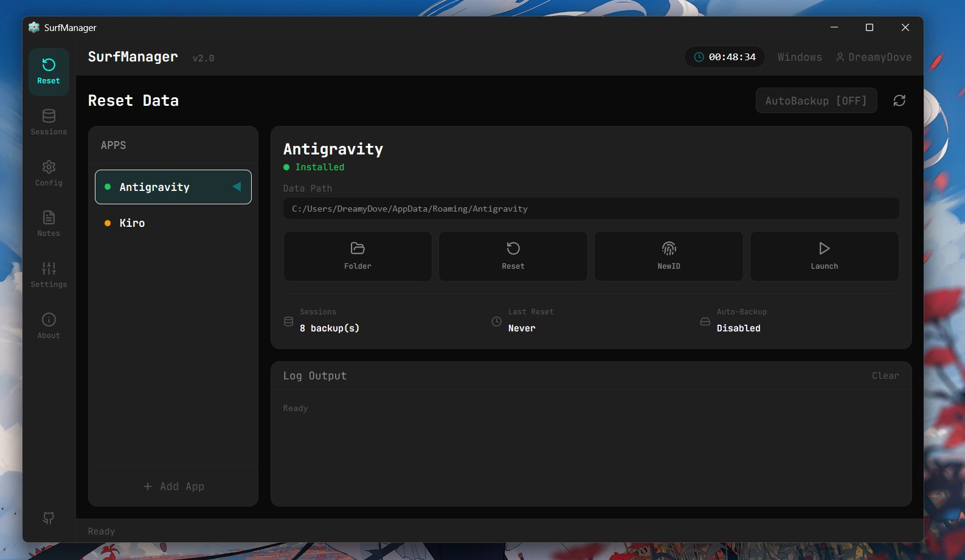This screenshot has height=560, width=965.
Task: Click the Windows platform label
Action: coord(800,57)
